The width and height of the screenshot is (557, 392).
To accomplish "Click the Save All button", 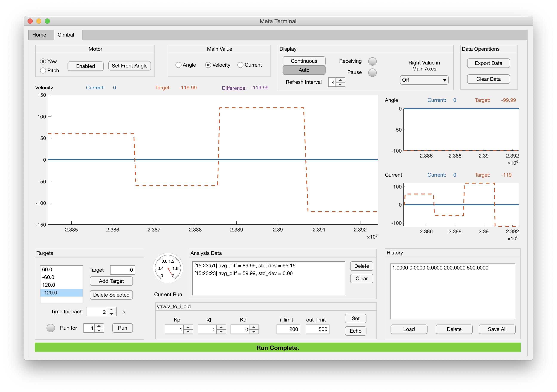I will click(497, 329).
